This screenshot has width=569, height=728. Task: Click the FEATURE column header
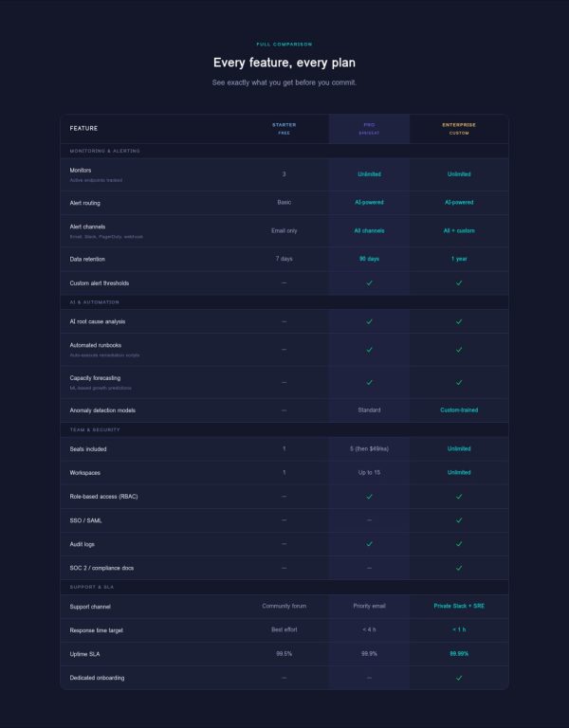pos(83,129)
